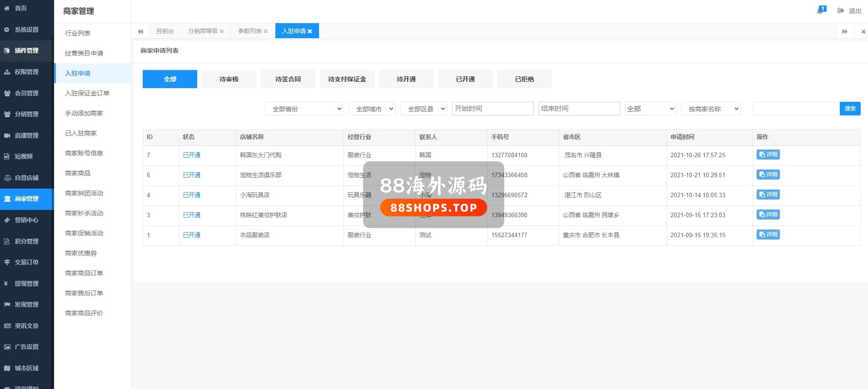Switch to the 待审核 filter tab
The image size is (868, 389).
pyautogui.click(x=229, y=79)
